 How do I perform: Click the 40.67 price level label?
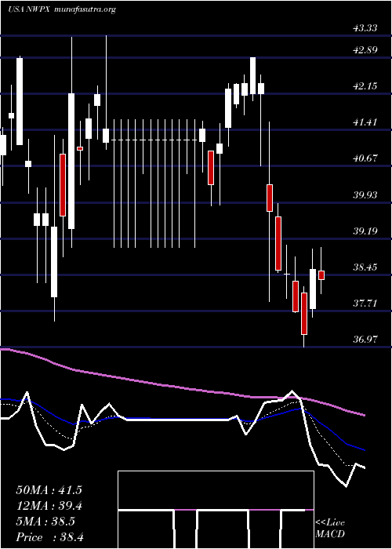[365, 158]
